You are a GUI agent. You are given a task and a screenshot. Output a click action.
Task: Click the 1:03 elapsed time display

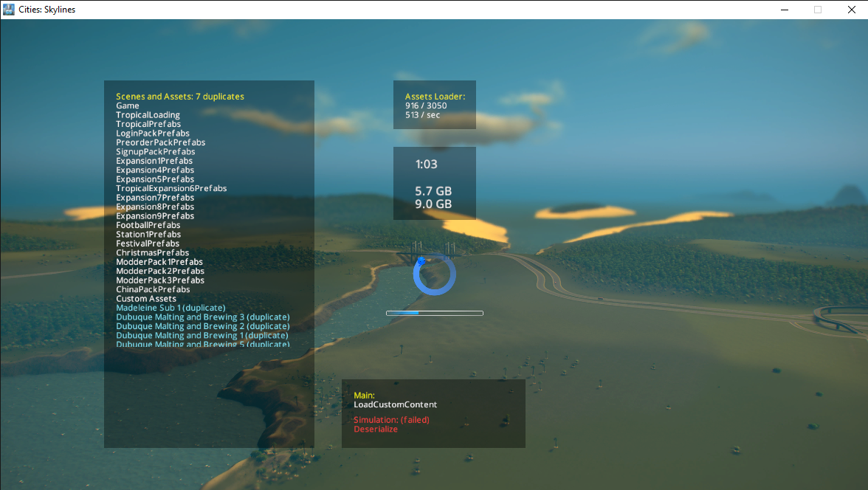[x=427, y=164]
